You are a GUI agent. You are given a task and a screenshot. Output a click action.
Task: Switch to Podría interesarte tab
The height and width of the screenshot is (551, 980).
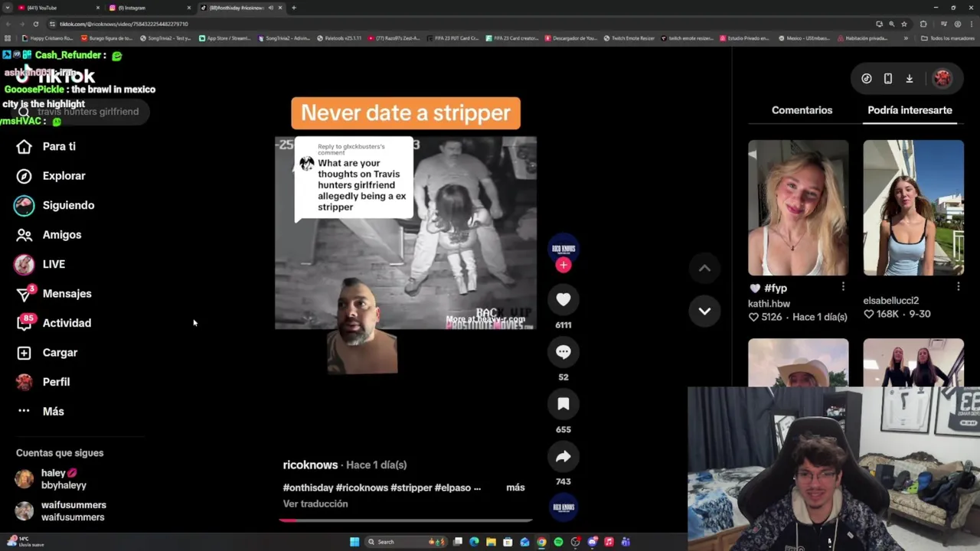(910, 110)
